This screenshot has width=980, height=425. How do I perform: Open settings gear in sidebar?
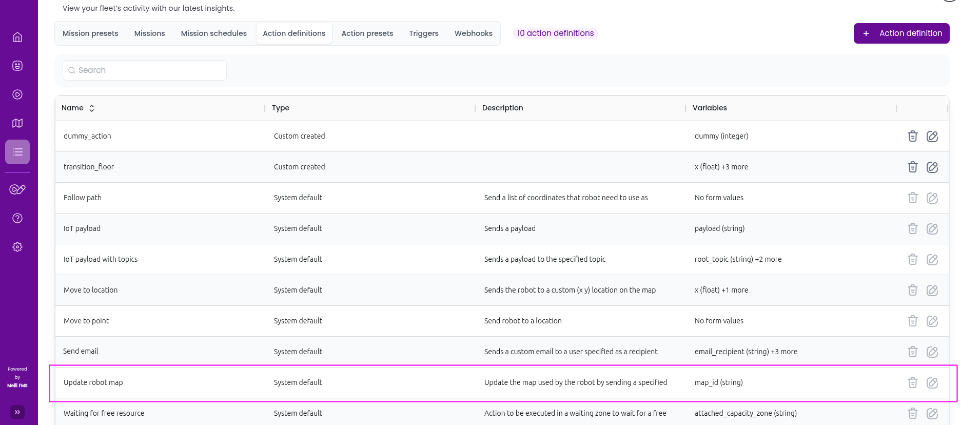17,247
